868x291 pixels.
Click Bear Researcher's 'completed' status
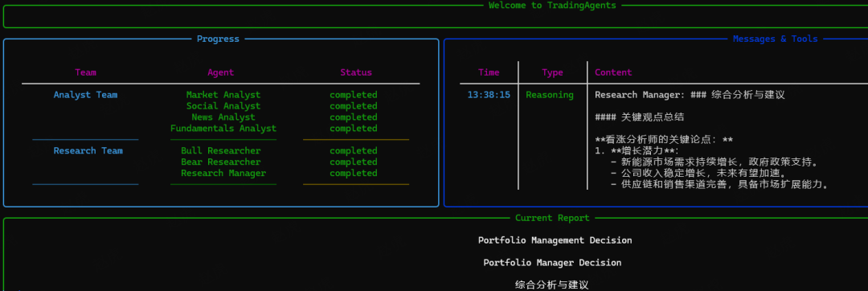(x=353, y=162)
